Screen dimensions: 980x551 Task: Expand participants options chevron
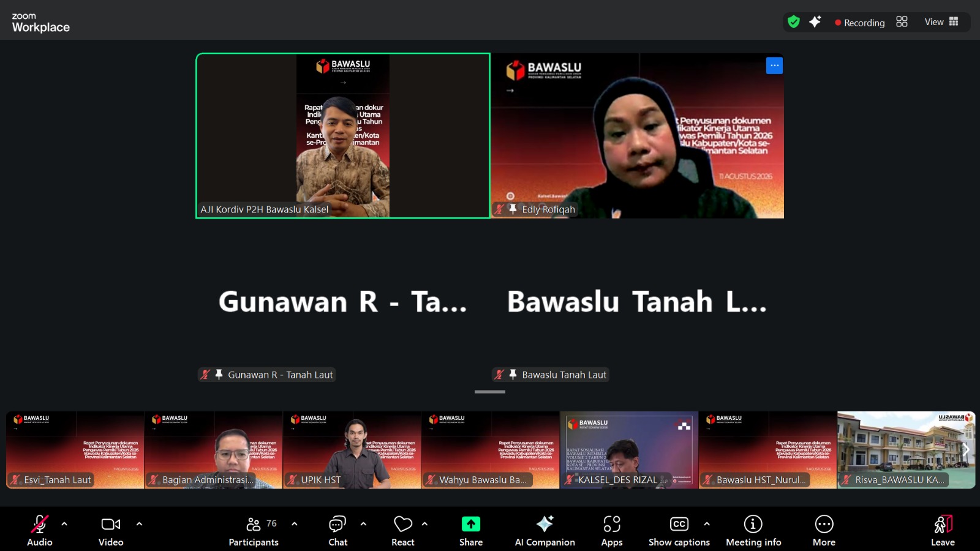coord(295,524)
